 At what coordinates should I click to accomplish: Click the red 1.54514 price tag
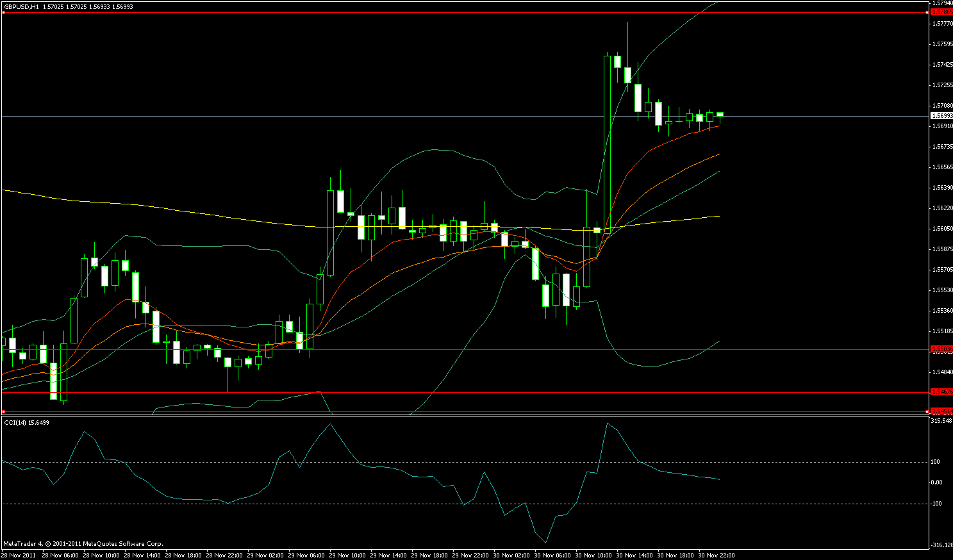coord(941,411)
